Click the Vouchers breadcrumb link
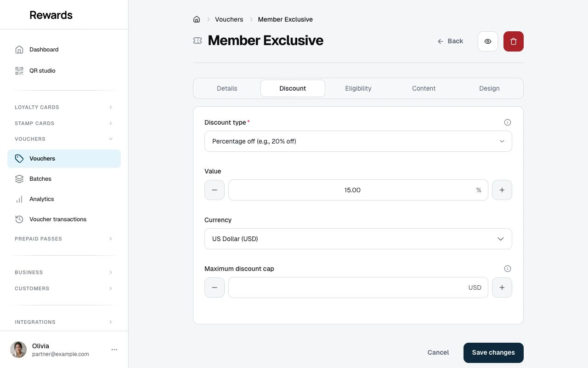Screen dimensions: 588x368 (x=229, y=19)
